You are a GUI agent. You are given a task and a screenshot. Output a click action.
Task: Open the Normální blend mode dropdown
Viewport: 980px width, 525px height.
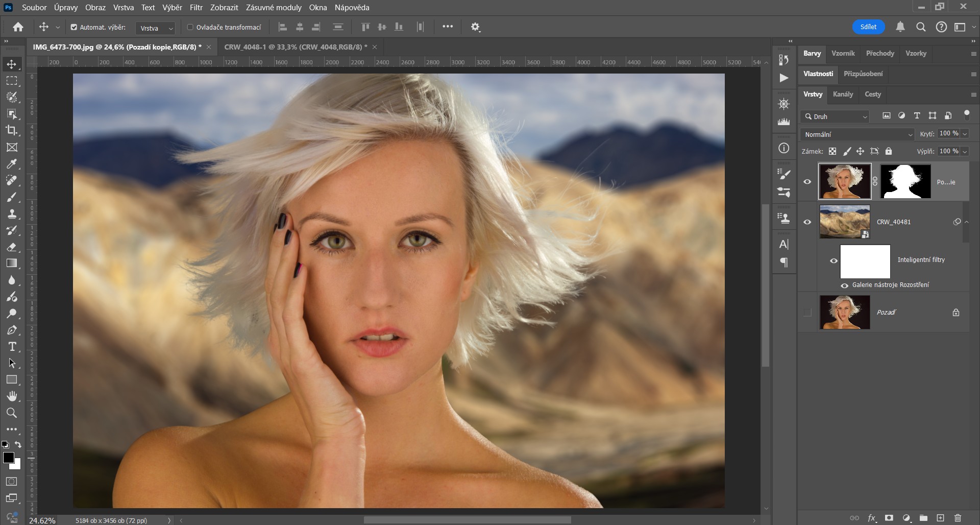[857, 134]
